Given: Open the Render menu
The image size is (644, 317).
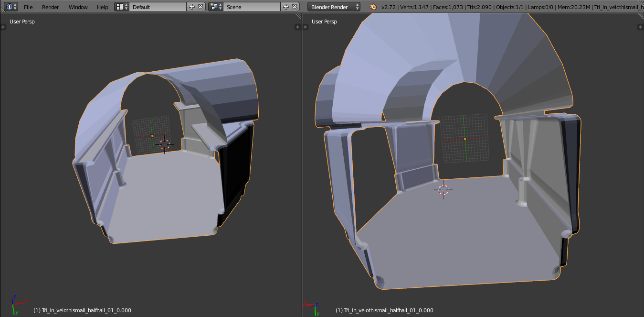Looking at the screenshot, I should [x=51, y=7].
